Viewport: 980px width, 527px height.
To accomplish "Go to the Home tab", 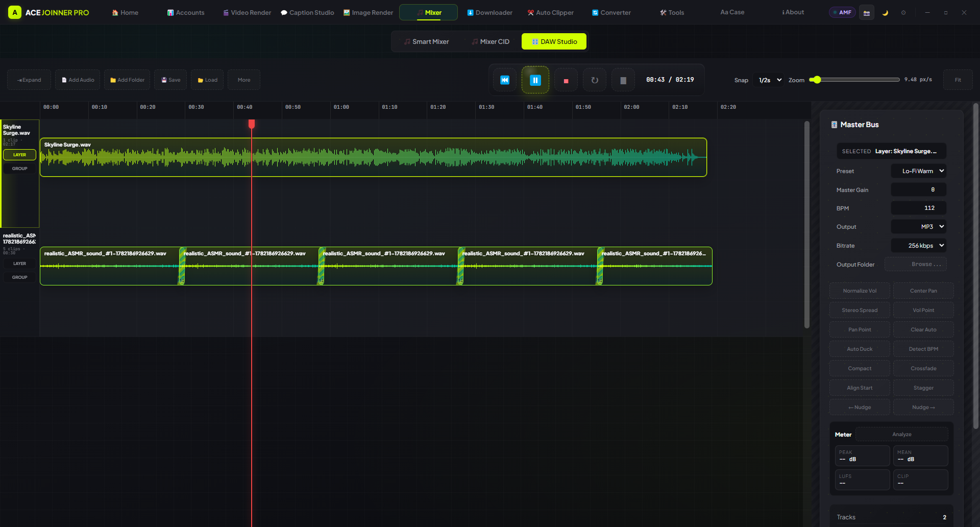I will (125, 13).
